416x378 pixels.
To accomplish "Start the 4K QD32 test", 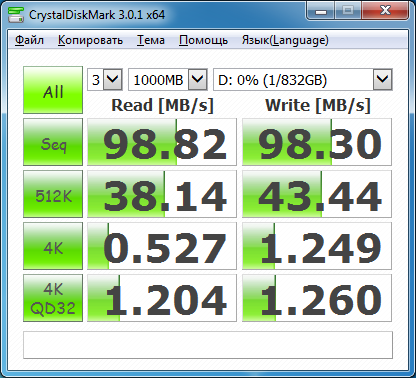I will [53, 298].
